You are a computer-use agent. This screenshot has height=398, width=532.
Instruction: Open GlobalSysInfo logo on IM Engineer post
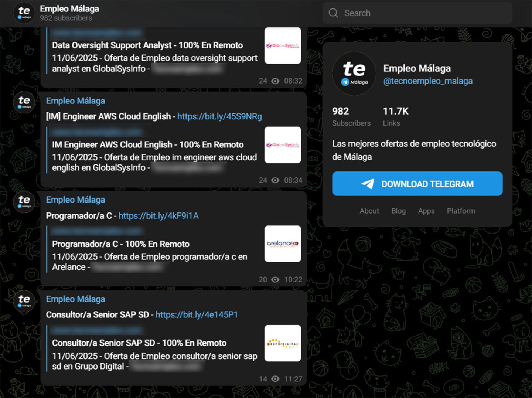283,145
